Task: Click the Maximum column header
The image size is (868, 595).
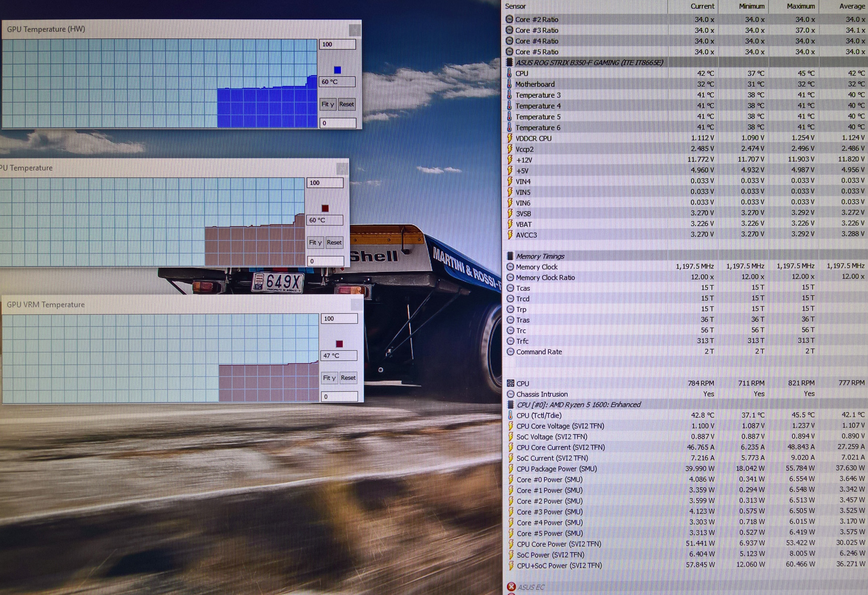Action: pos(800,6)
